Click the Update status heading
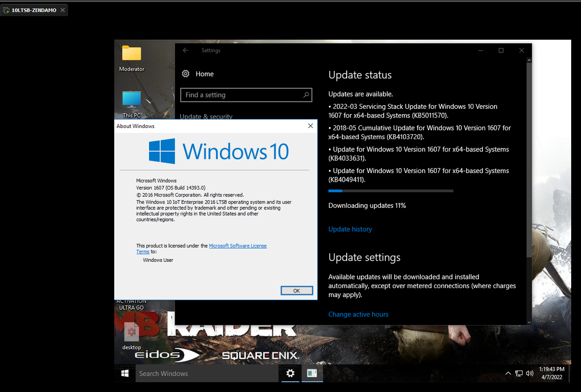The width and height of the screenshot is (581, 392). (x=360, y=75)
